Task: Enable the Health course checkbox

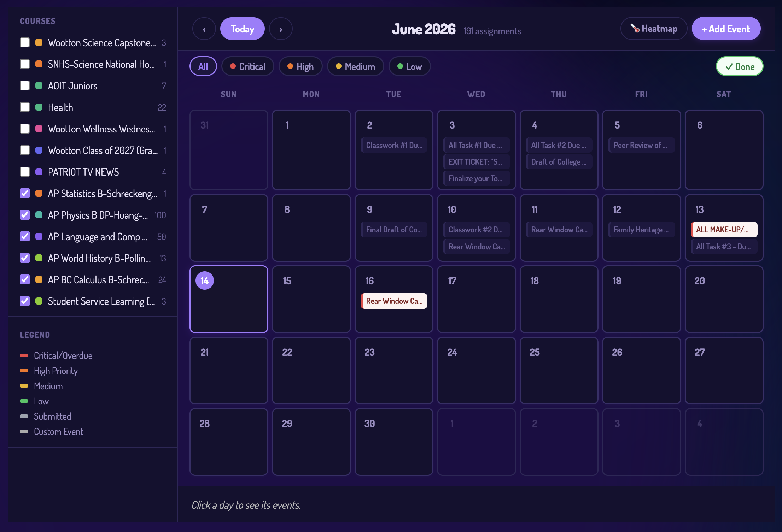Action: (25, 107)
